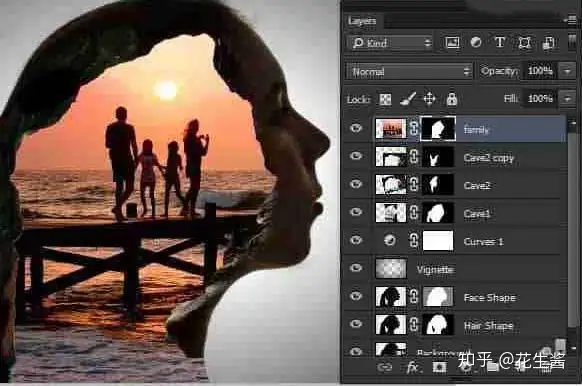Screen dimensions: 582x386
Task: Click the Curves 1 white mask thumbnail
Action: coord(438,241)
